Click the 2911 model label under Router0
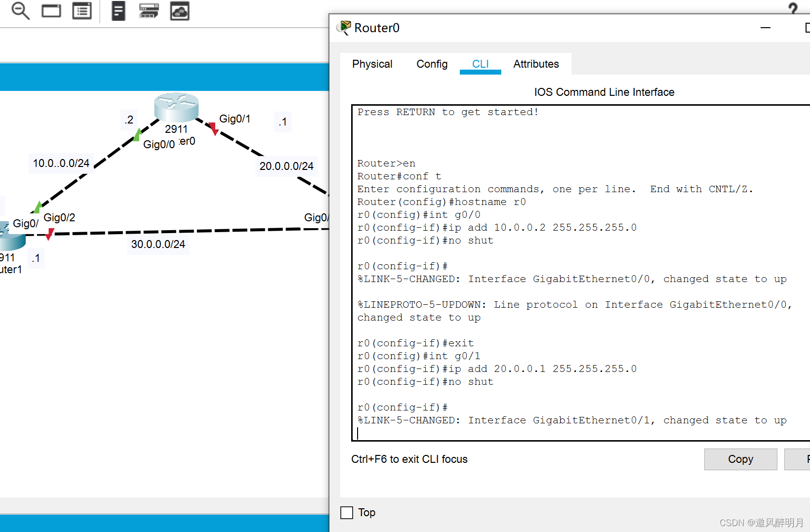The height and width of the screenshot is (532, 810). point(176,129)
